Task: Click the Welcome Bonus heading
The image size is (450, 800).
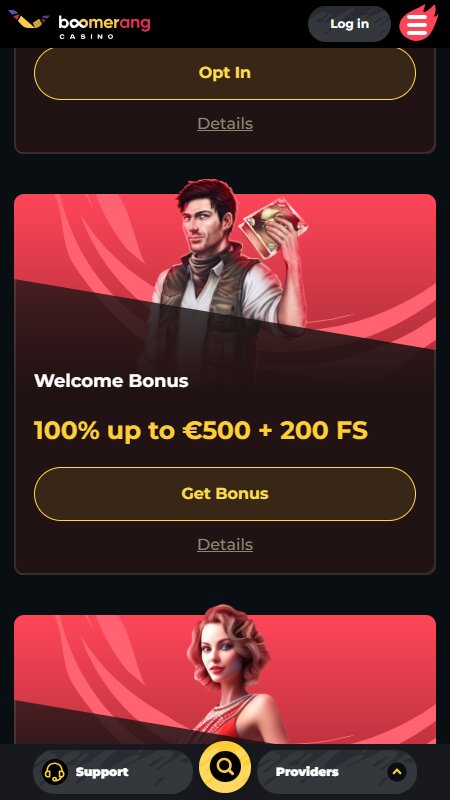Action: pos(111,381)
